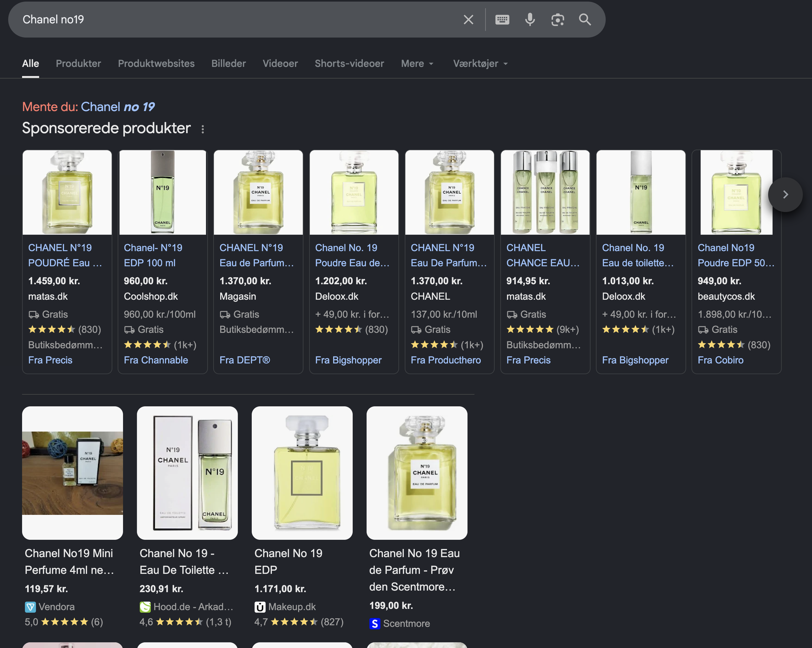
Task: Select the Alle tab
Action: (31, 64)
